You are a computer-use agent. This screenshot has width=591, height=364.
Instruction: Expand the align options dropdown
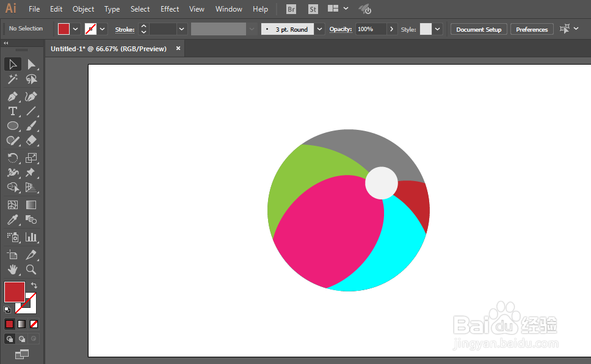coord(576,29)
